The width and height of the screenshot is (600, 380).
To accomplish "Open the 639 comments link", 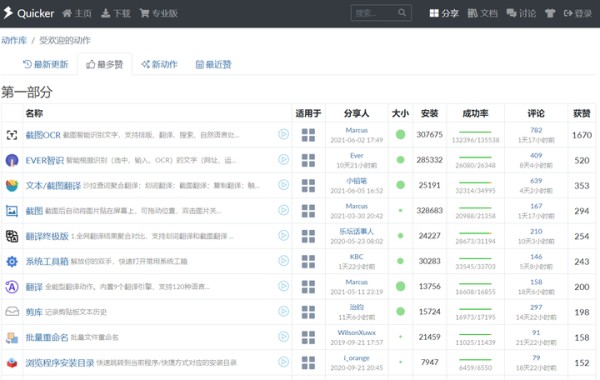I will [536, 181].
